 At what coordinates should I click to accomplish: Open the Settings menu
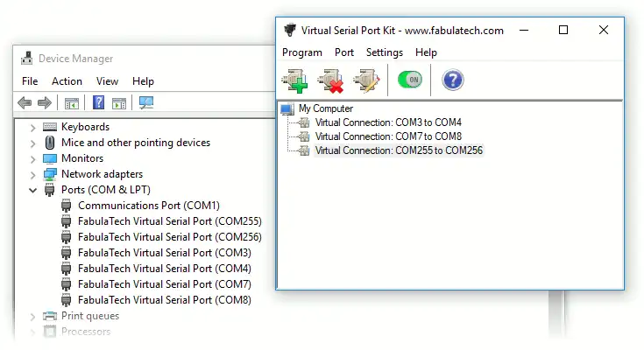[x=385, y=52]
